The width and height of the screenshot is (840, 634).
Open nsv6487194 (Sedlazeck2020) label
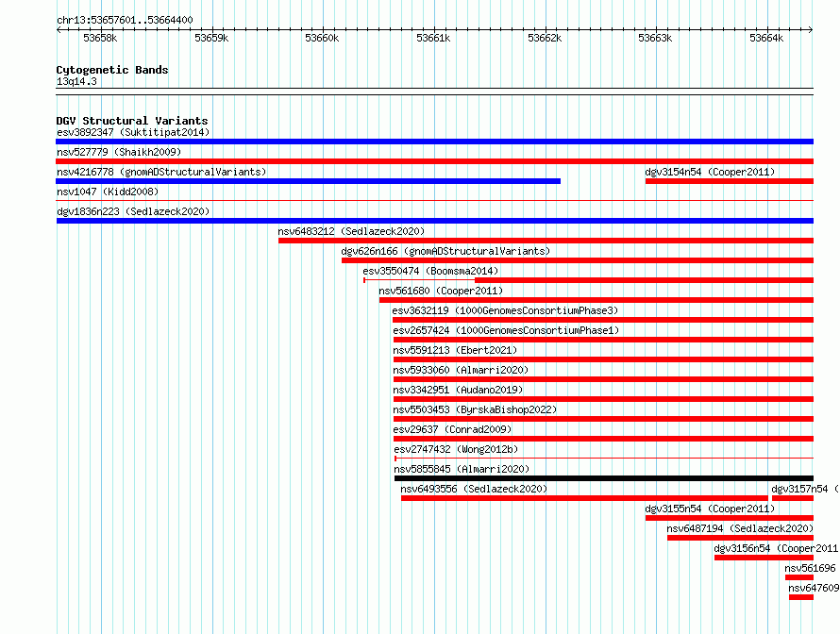[x=740, y=528]
